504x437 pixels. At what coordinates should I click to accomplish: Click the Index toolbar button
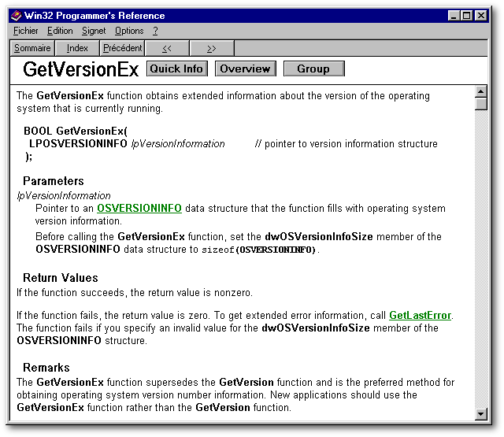coord(77,48)
